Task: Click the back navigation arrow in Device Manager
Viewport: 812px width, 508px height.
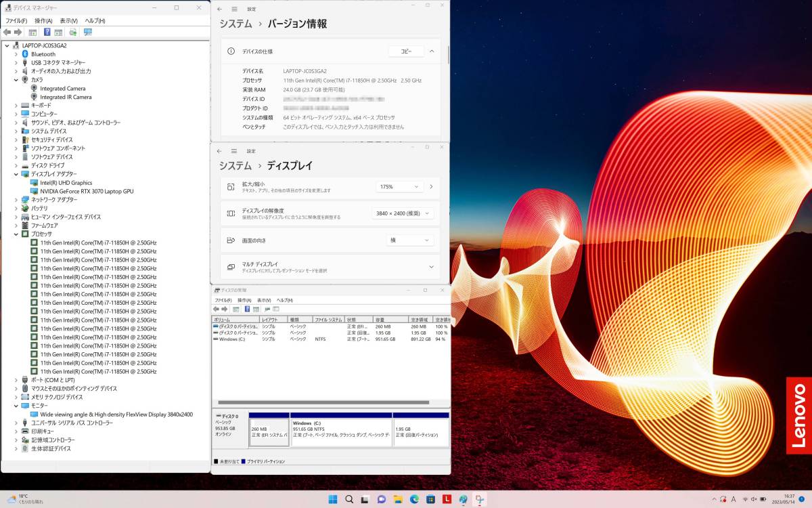Action: tap(7, 32)
